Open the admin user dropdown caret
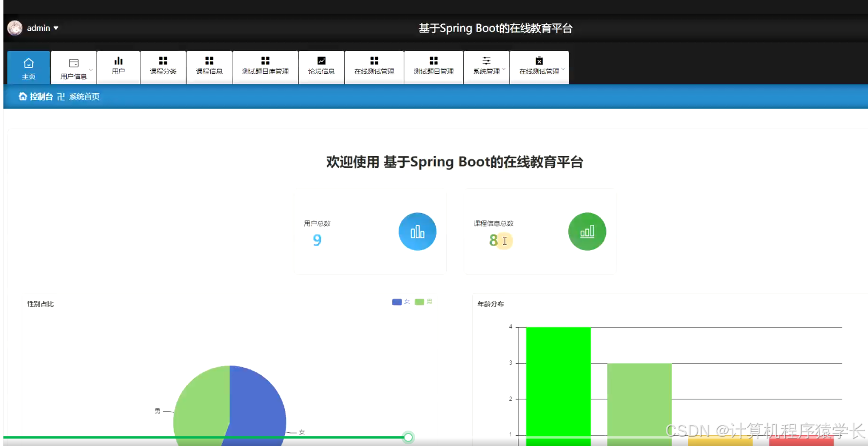 coord(56,28)
